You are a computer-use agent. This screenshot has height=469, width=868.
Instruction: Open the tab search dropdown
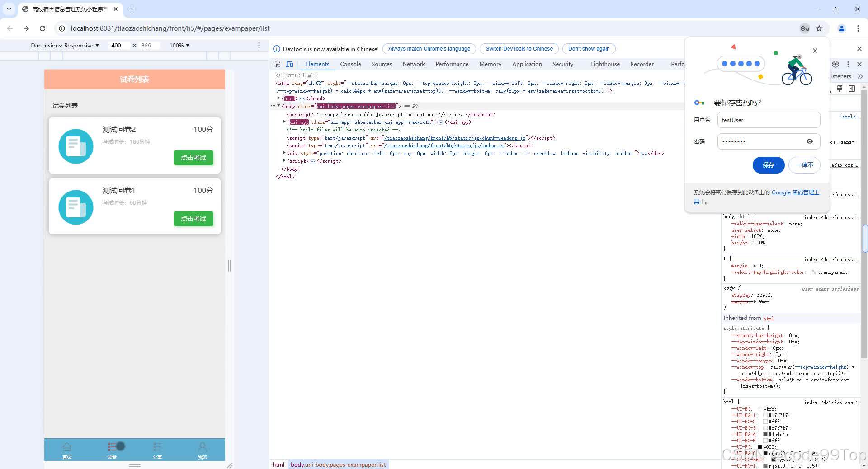9,9
